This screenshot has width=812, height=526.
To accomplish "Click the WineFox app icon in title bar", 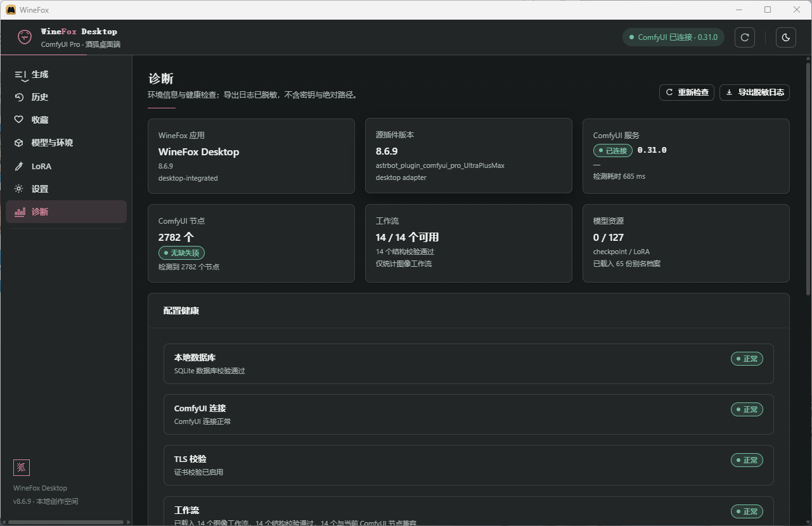I will pyautogui.click(x=11, y=10).
